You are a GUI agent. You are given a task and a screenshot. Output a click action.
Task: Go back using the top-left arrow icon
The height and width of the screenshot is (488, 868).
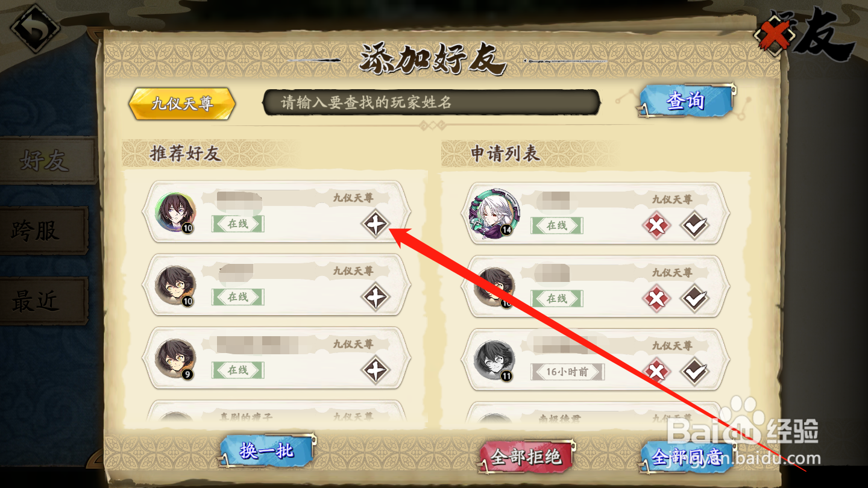click(35, 28)
